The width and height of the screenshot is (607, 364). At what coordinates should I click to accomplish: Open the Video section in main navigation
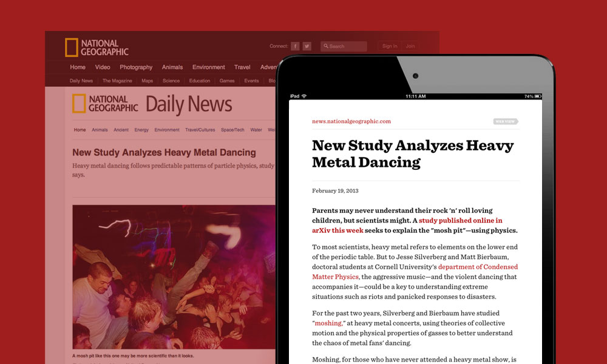[103, 67]
